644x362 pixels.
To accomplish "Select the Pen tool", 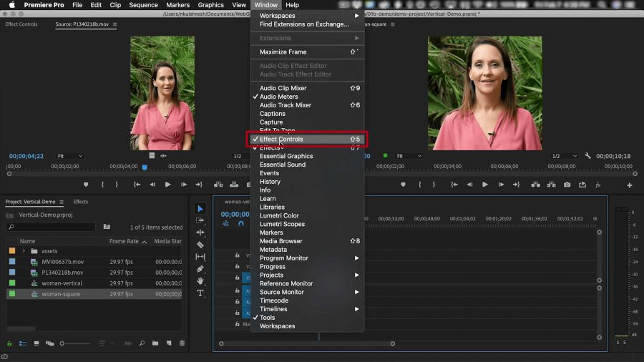I will [200, 269].
